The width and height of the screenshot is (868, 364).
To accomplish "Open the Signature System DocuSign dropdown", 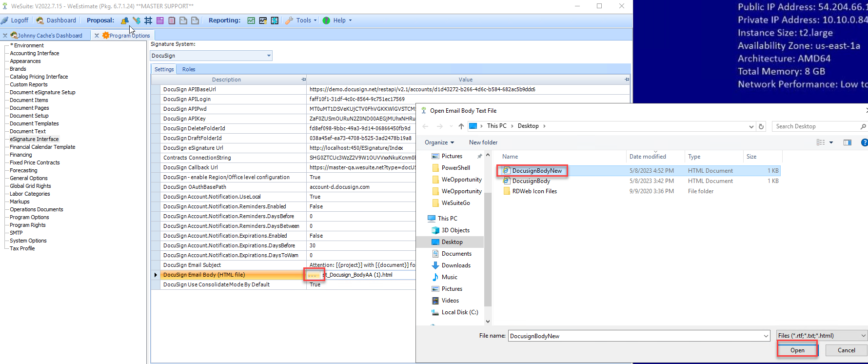I will pyautogui.click(x=269, y=56).
